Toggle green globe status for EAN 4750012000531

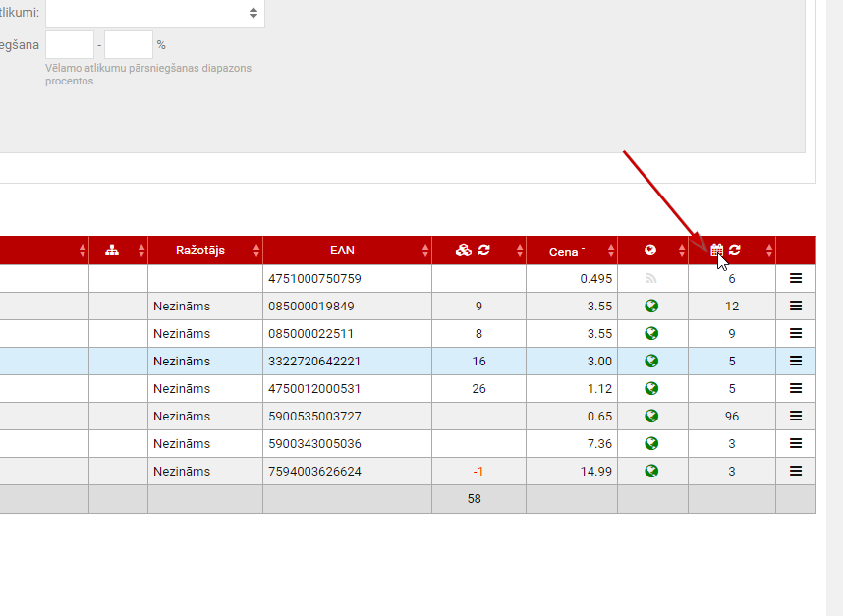(x=650, y=389)
